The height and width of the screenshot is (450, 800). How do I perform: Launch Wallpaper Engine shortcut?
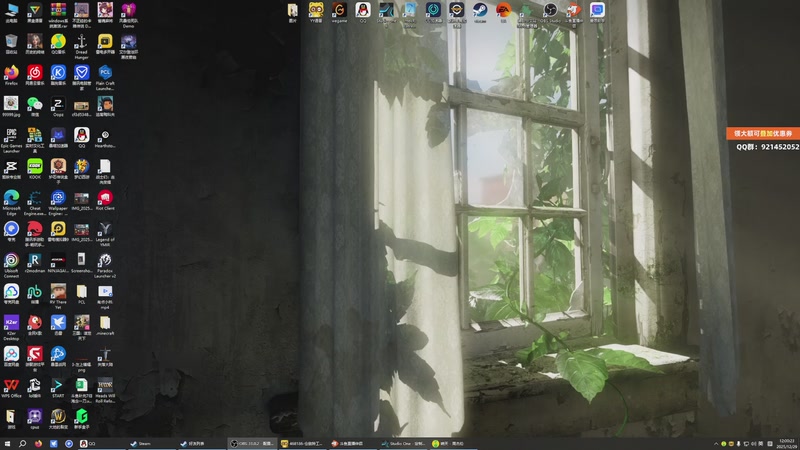tap(58, 203)
